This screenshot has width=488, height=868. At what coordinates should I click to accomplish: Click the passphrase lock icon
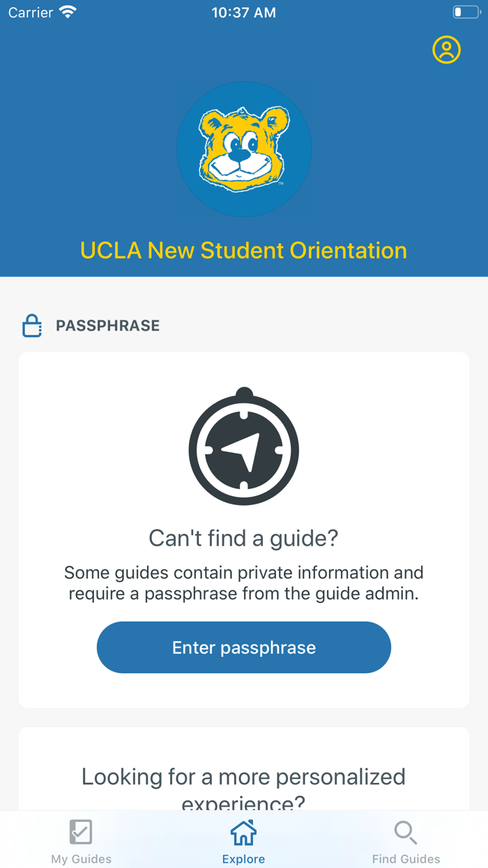point(31,325)
